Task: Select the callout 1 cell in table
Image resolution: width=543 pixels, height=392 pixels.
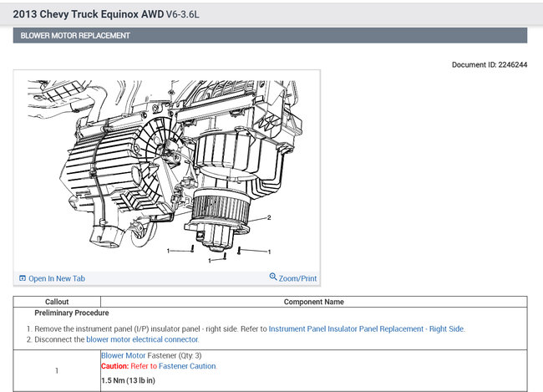Action: click(56, 370)
